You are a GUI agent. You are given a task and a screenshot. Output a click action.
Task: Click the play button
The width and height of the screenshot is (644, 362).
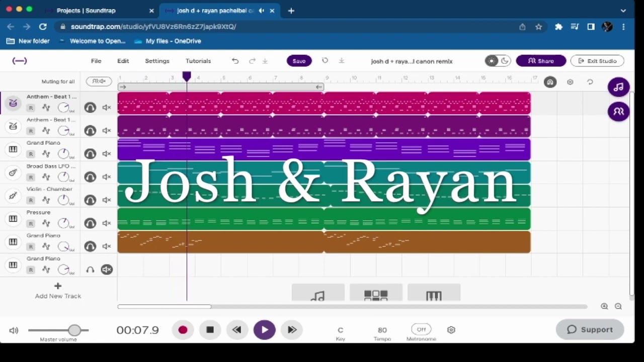(265, 330)
